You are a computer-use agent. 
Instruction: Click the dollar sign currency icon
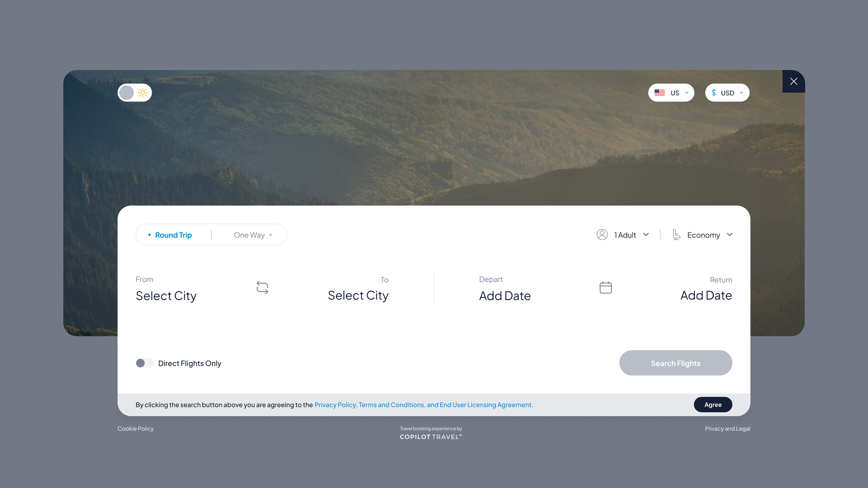click(x=713, y=92)
